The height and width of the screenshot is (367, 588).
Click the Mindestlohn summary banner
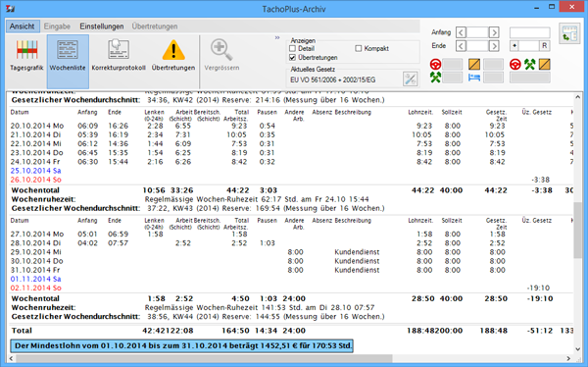(x=182, y=345)
